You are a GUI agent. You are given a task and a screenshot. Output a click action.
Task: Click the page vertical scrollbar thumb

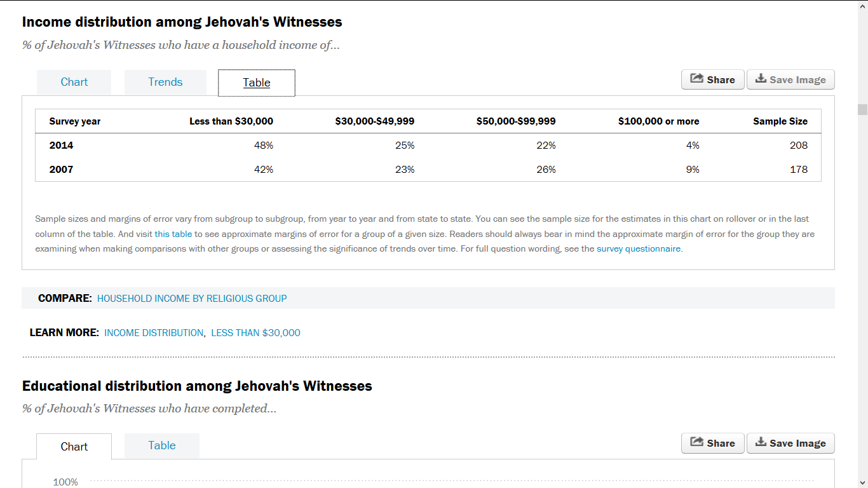point(862,109)
